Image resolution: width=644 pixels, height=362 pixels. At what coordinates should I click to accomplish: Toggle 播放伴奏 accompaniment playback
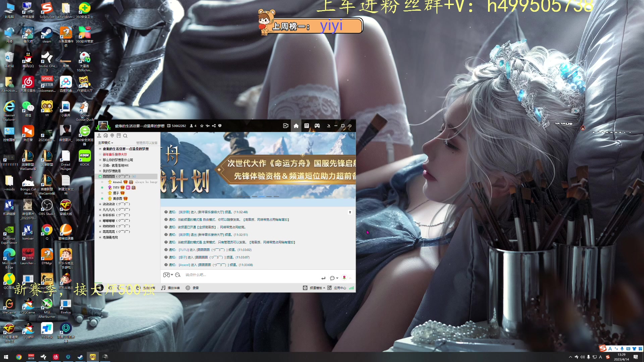click(x=170, y=288)
